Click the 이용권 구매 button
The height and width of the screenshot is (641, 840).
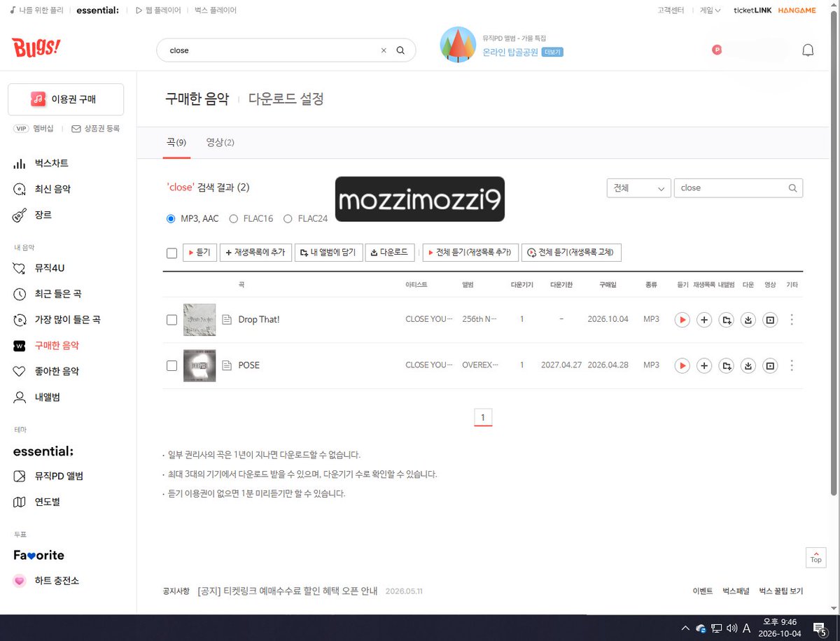click(66, 99)
